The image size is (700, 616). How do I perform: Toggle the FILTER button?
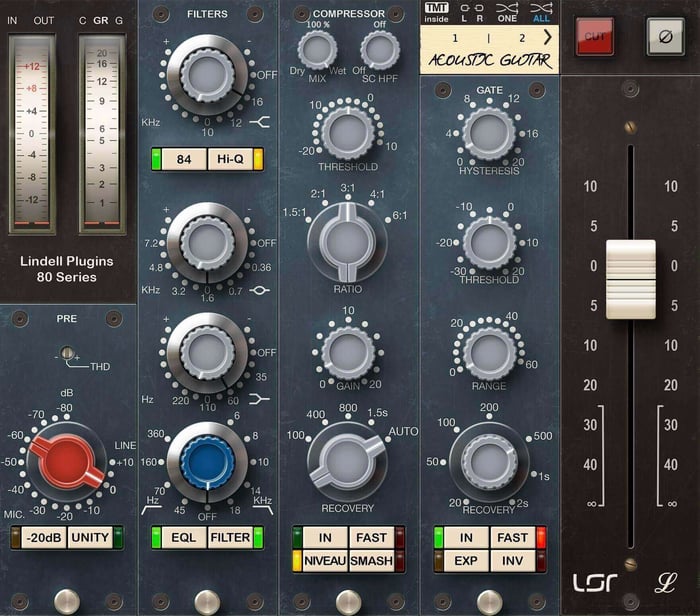[230, 537]
